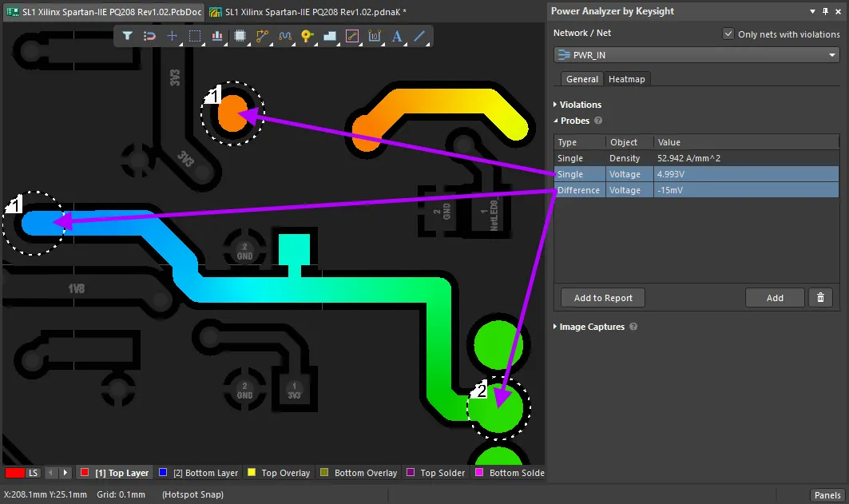This screenshot has height=504, width=849.
Task: Select the filter tool in the toolbar
Action: click(x=128, y=36)
